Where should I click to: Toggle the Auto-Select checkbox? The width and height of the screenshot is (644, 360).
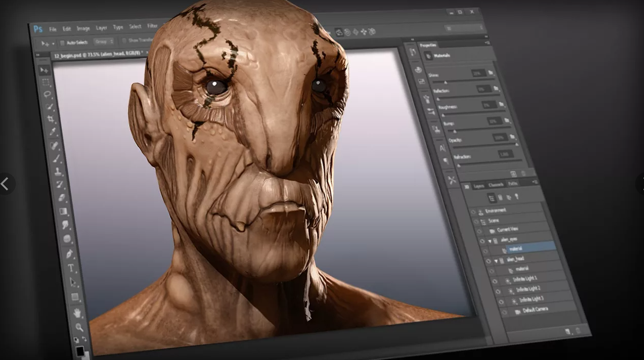click(x=62, y=43)
